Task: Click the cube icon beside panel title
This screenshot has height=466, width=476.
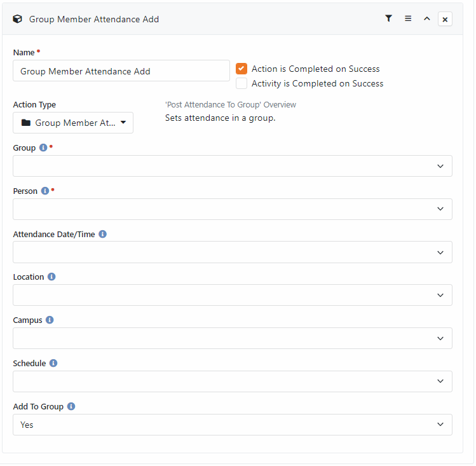Action: (18, 19)
